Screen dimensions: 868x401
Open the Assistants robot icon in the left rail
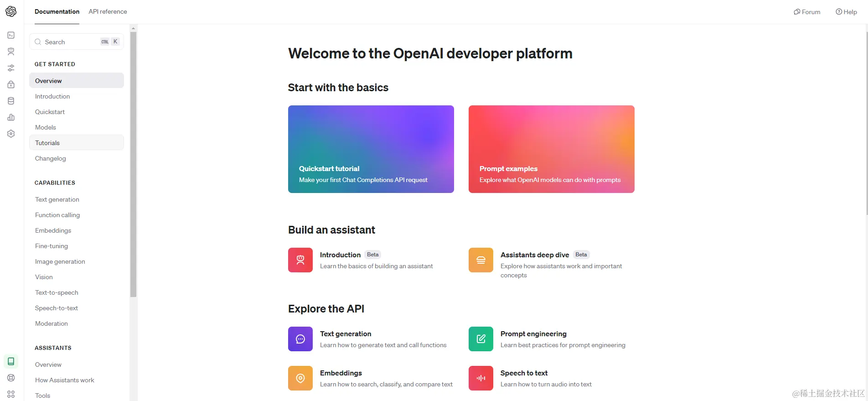(11, 52)
